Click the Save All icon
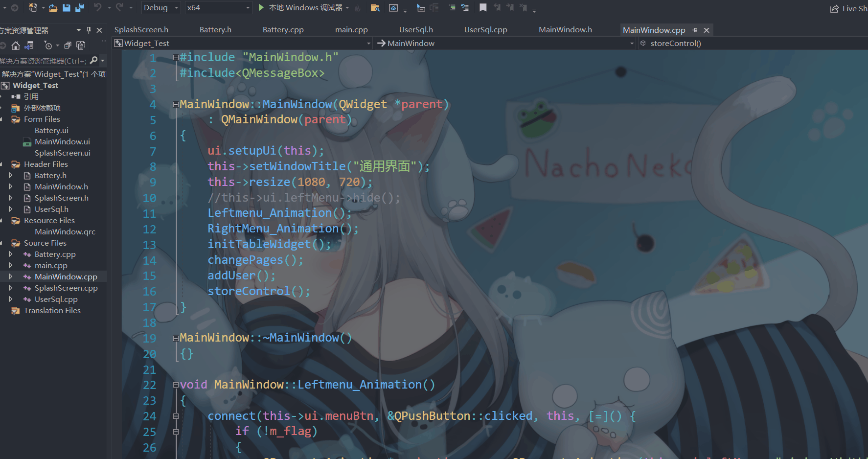Screen dimensions: 868x459 80,8
